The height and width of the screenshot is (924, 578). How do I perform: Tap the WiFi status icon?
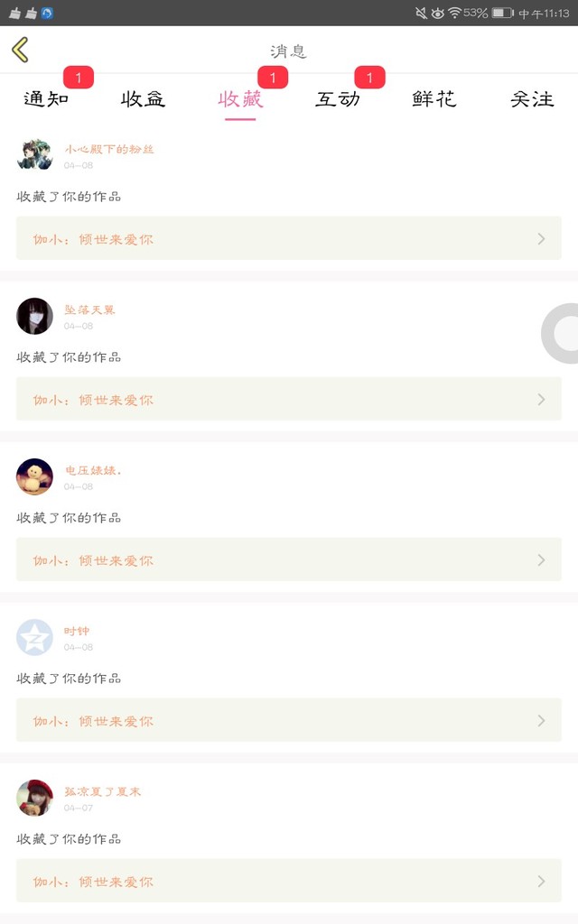(454, 13)
